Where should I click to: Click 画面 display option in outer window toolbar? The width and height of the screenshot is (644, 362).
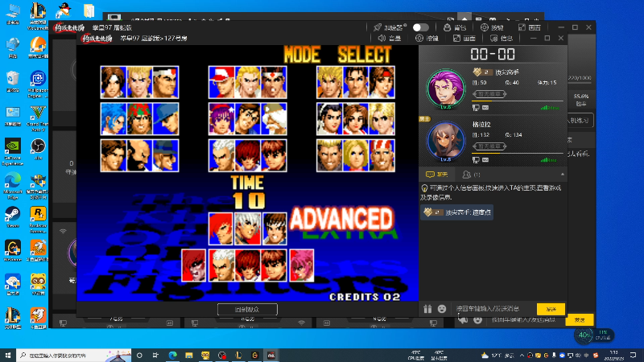[x=530, y=27]
